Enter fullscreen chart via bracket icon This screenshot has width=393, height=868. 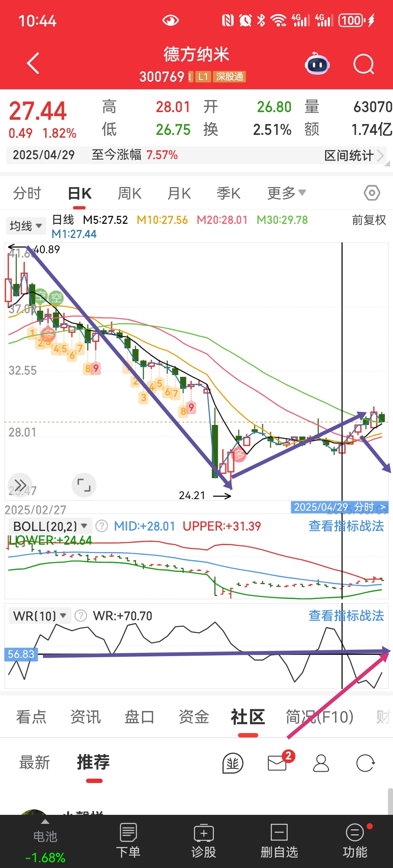tap(84, 485)
